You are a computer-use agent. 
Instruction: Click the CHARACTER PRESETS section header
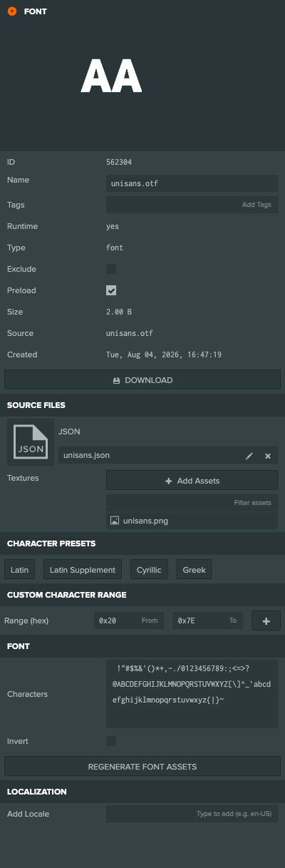pos(142,543)
